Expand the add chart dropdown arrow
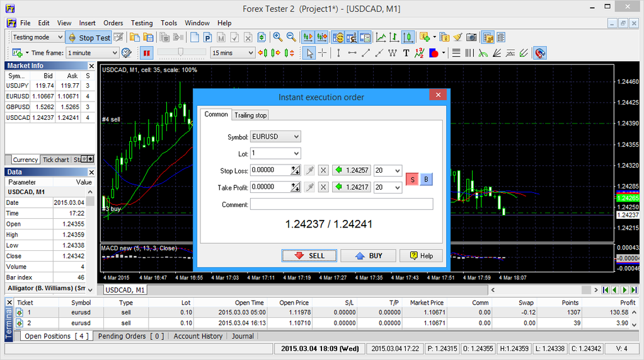The image size is (644, 360). coord(27,53)
